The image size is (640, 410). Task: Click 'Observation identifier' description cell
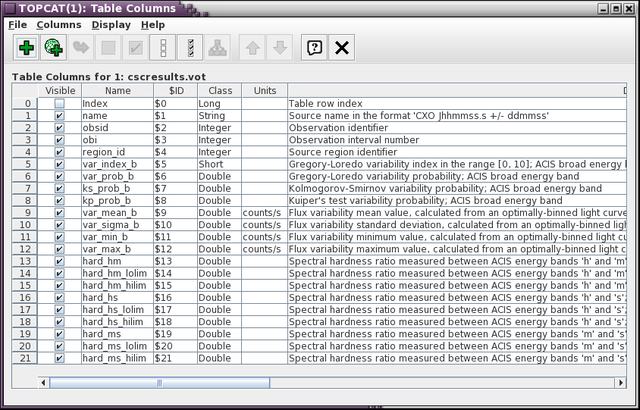tap(457, 128)
